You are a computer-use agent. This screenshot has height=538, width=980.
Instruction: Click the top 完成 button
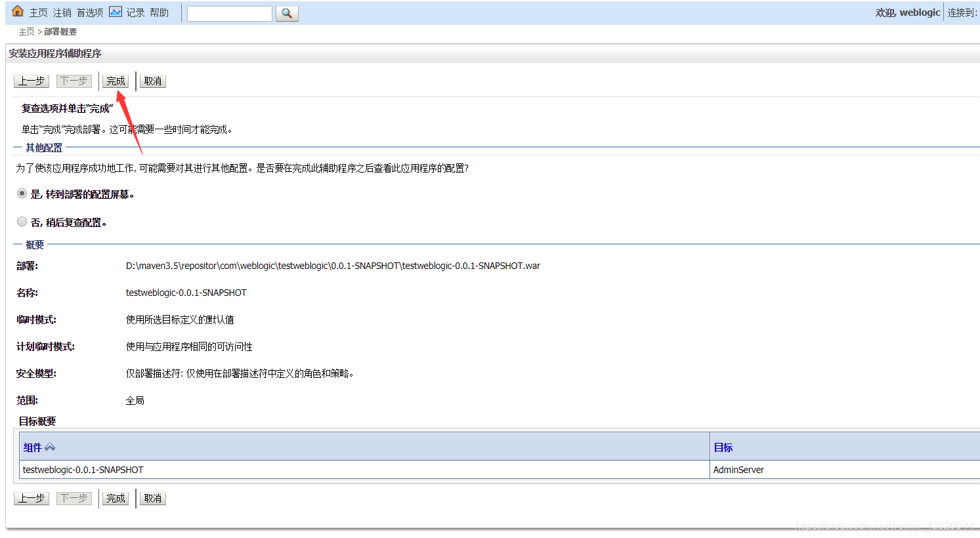116,81
